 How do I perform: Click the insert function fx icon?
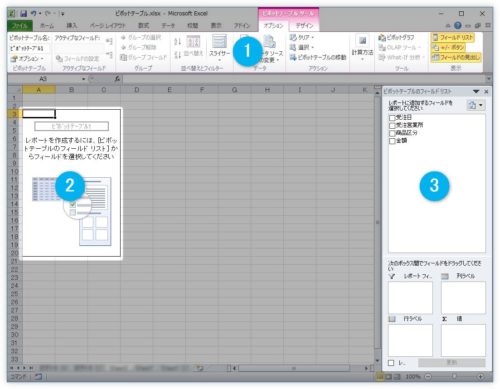click(x=117, y=79)
